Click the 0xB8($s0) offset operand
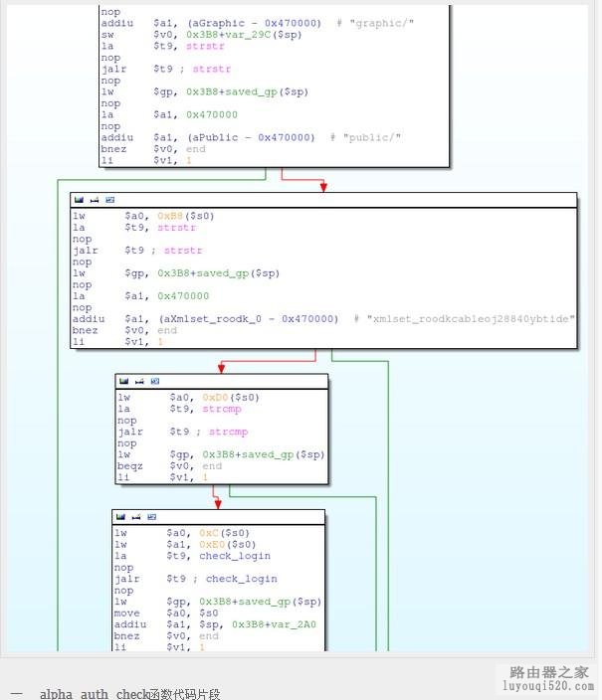The height and width of the screenshot is (700, 602). coord(185,216)
